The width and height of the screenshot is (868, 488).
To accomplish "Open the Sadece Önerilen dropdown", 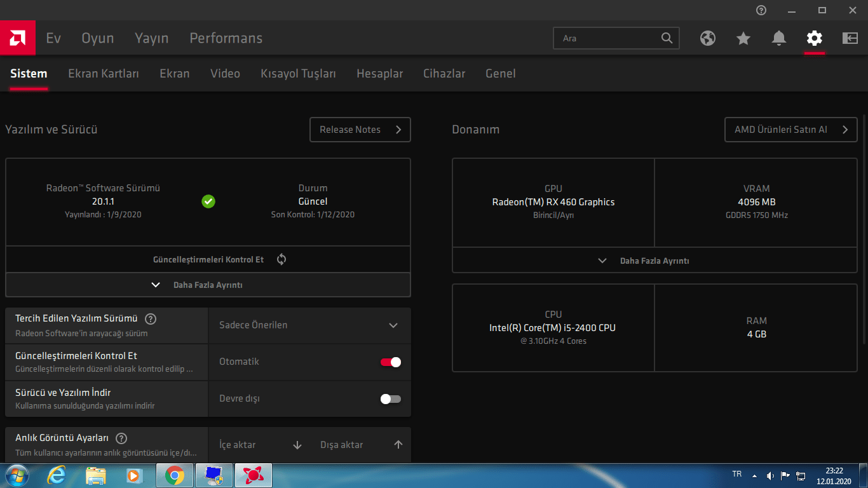I will coord(309,325).
